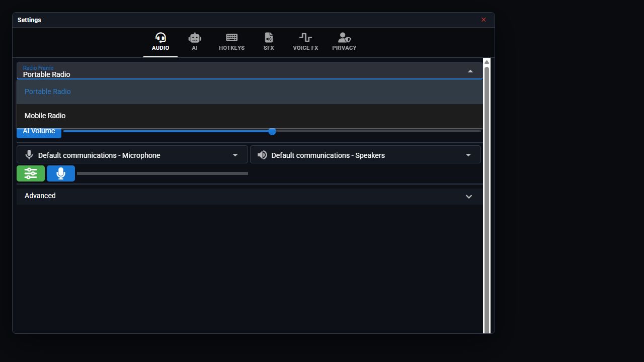The height and width of the screenshot is (362, 644).
Task: Click the settings panel vertical scrollbar
Action: click(487, 199)
